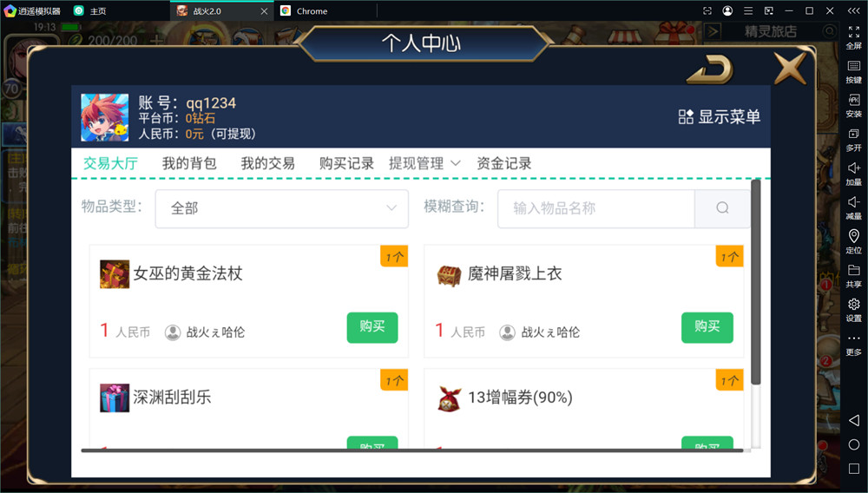
Task: Switch to the 我的背包 tab
Action: click(189, 163)
